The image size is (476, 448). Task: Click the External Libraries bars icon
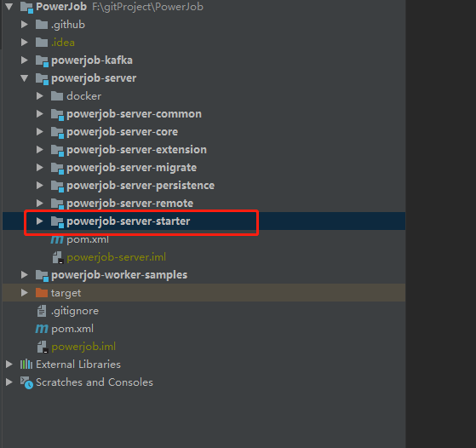click(x=26, y=365)
